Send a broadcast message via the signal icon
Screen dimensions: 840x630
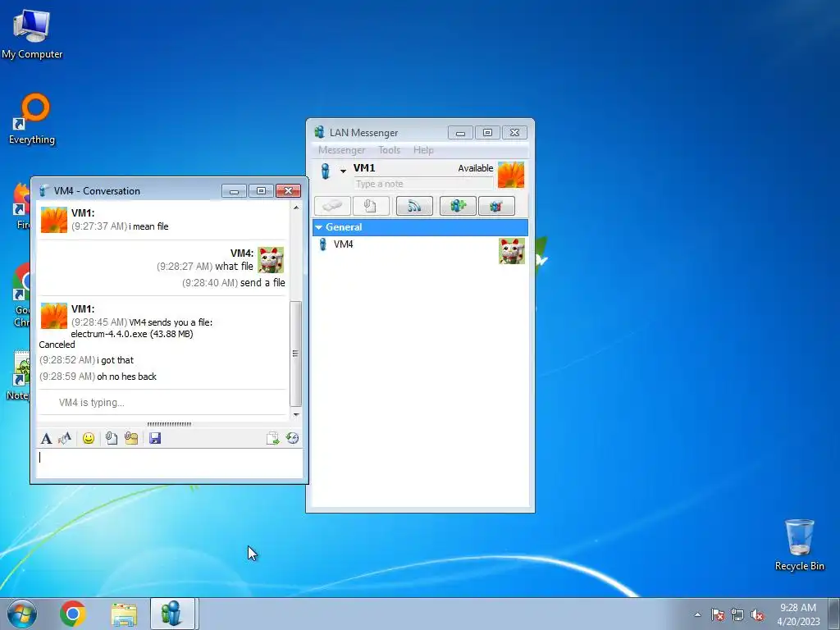click(414, 206)
